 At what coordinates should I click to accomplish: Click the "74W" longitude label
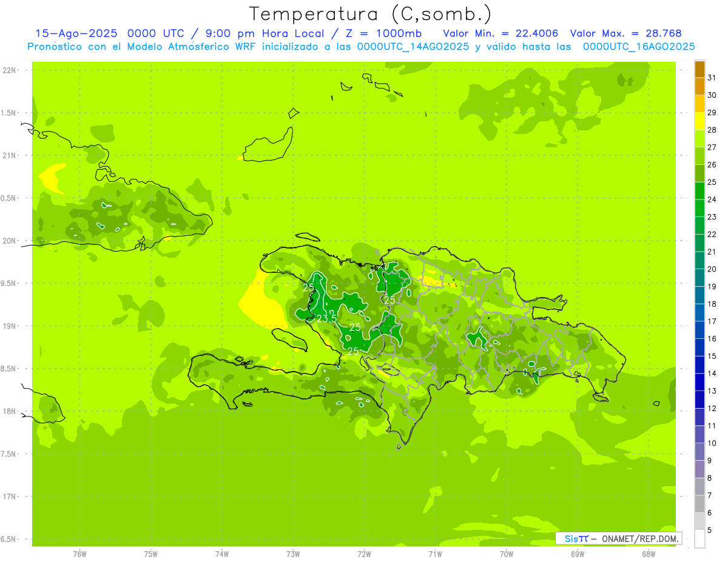[222, 554]
